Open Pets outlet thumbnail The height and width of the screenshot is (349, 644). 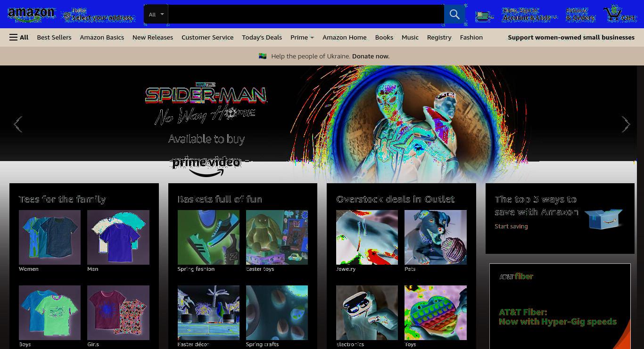pyautogui.click(x=436, y=237)
